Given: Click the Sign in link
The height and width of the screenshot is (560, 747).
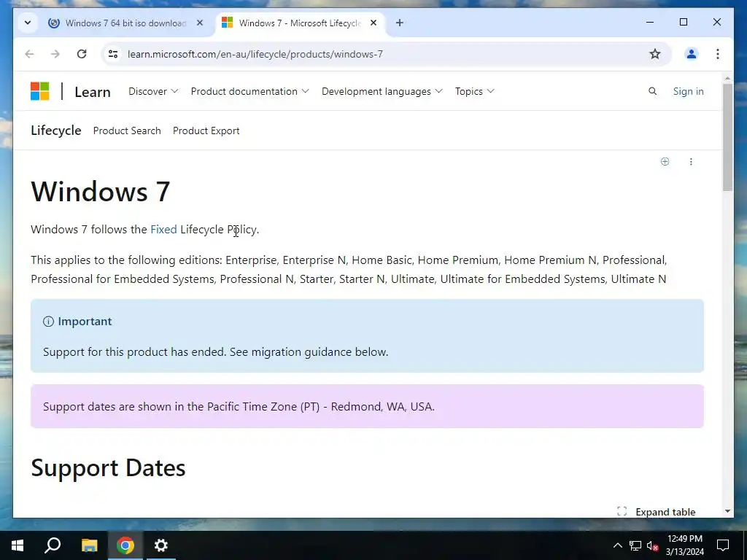Looking at the screenshot, I should pos(688,91).
